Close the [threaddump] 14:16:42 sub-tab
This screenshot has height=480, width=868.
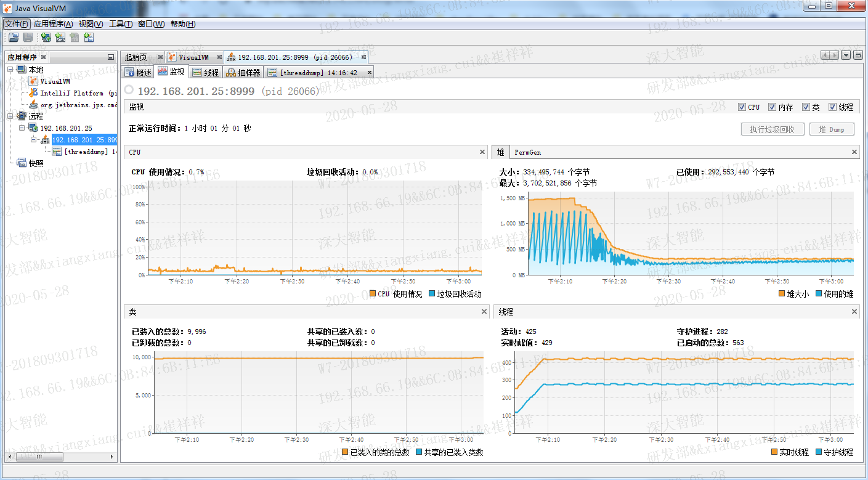[x=370, y=72]
